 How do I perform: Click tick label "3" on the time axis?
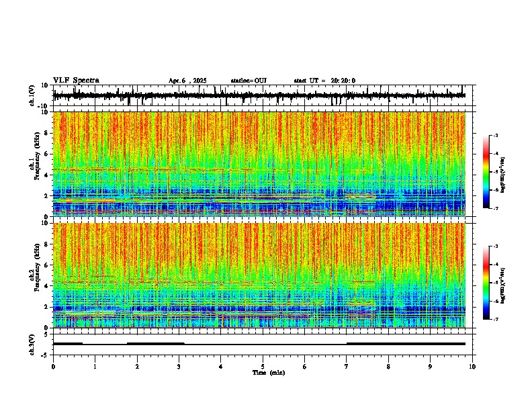tap(179, 367)
